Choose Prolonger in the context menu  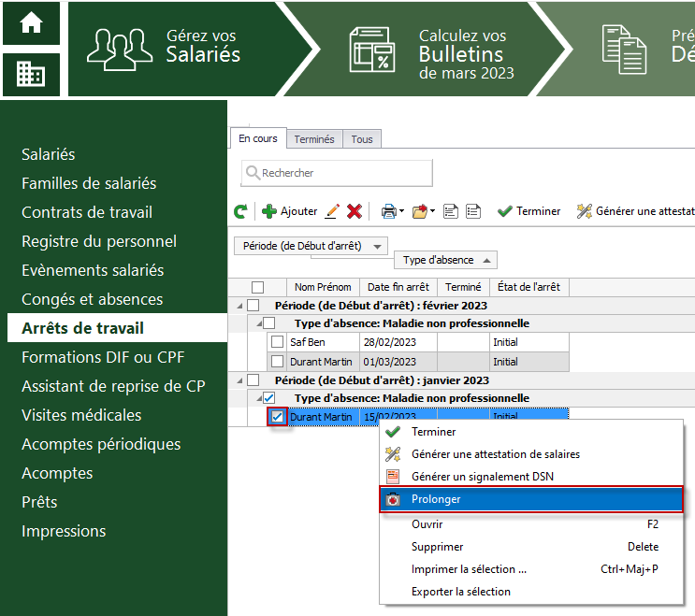[x=531, y=499]
